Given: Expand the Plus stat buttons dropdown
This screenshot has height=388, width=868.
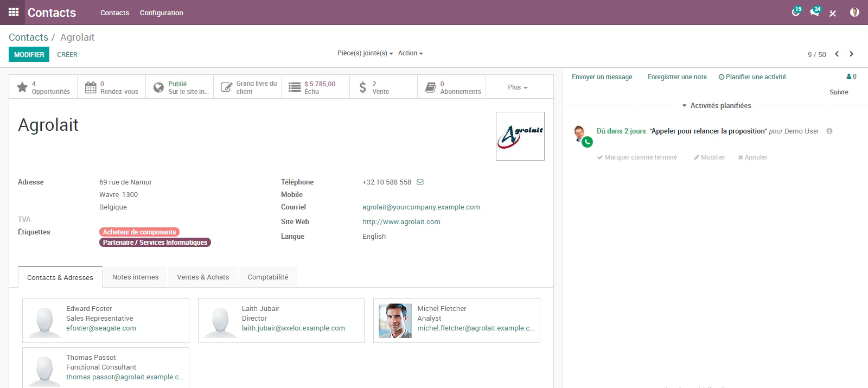Looking at the screenshot, I should pyautogui.click(x=518, y=87).
